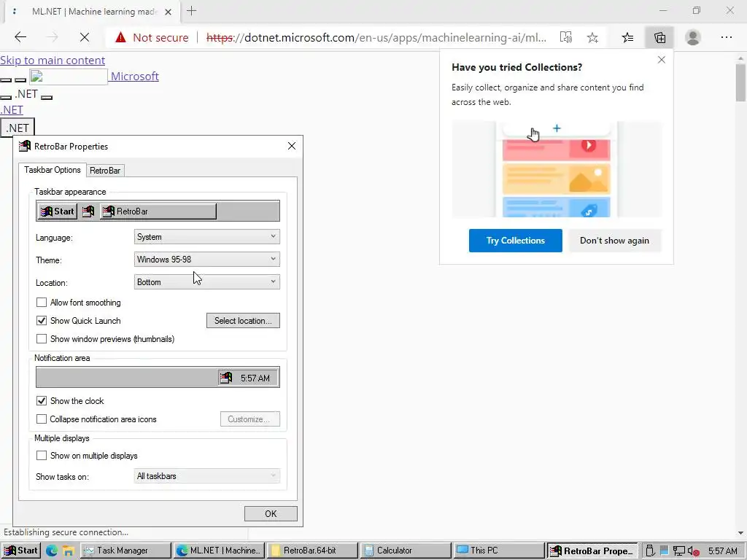Image resolution: width=747 pixels, height=560 pixels.
Task: Open the .NET link
Action: 12,110
